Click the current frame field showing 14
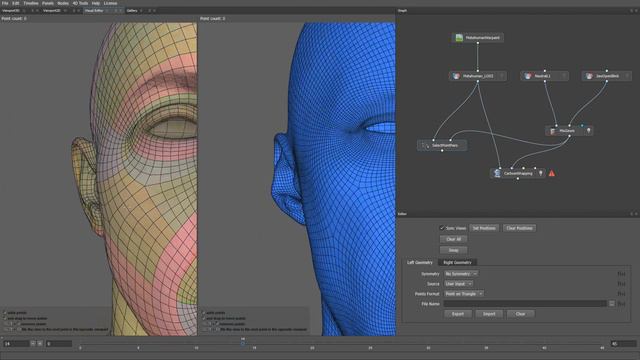Image resolution: width=640 pixels, height=360 pixels. (16, 344)
